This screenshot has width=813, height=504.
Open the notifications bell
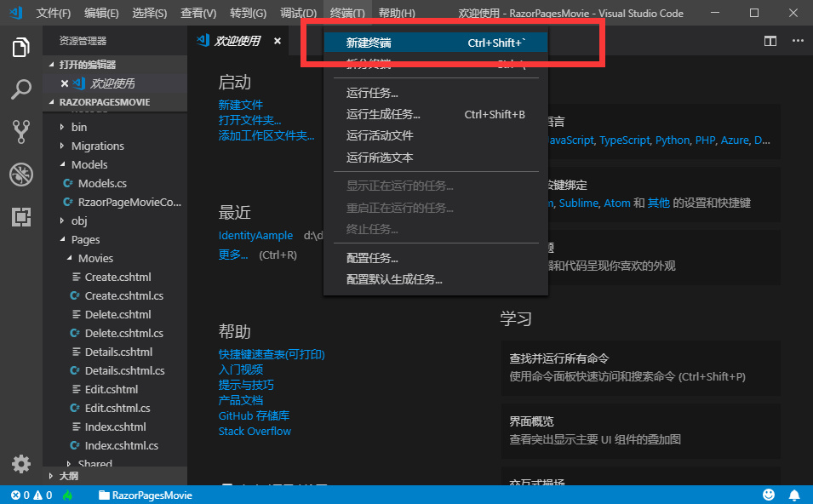click(x=794, y=495)
